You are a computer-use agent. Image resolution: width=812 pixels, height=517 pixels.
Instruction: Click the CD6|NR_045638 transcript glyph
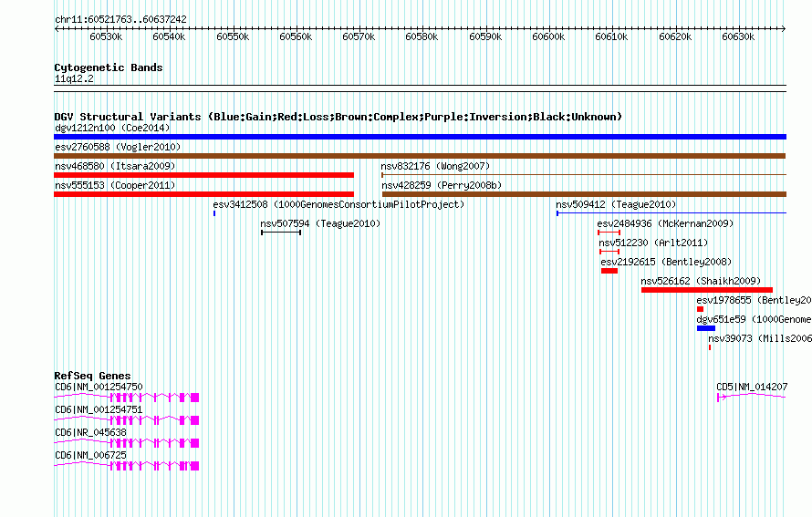(x=126, y=443)
